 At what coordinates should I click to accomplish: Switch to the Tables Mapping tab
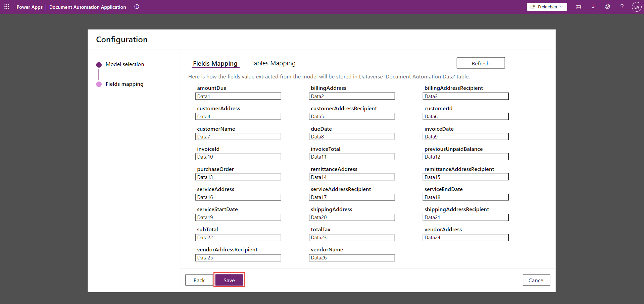pyautogui.click(x=273, y=63)
